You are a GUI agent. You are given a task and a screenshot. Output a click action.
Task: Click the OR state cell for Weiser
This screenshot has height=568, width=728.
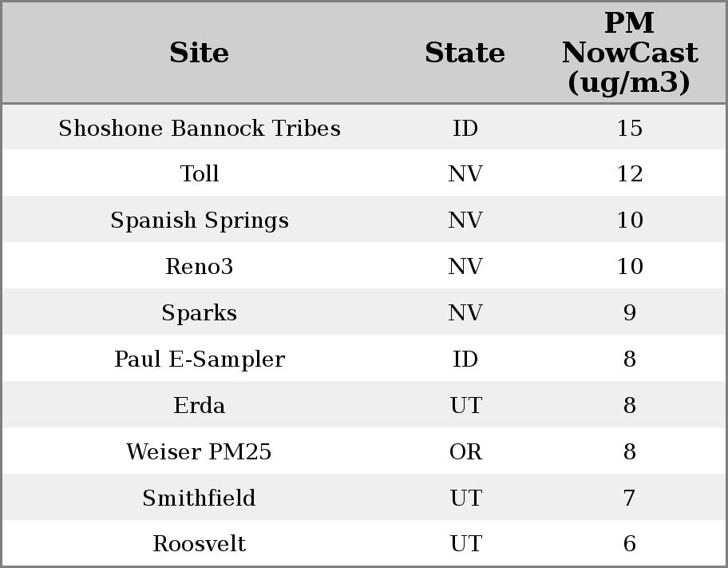465,452
